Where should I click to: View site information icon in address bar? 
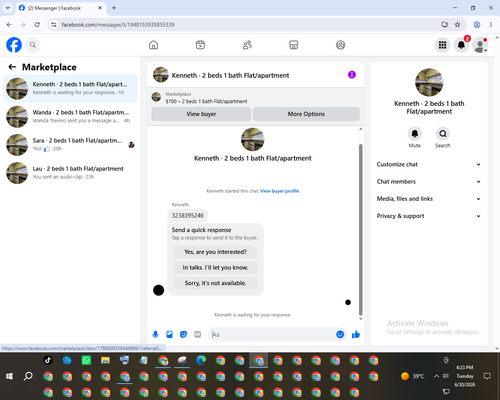click(54, 25)
